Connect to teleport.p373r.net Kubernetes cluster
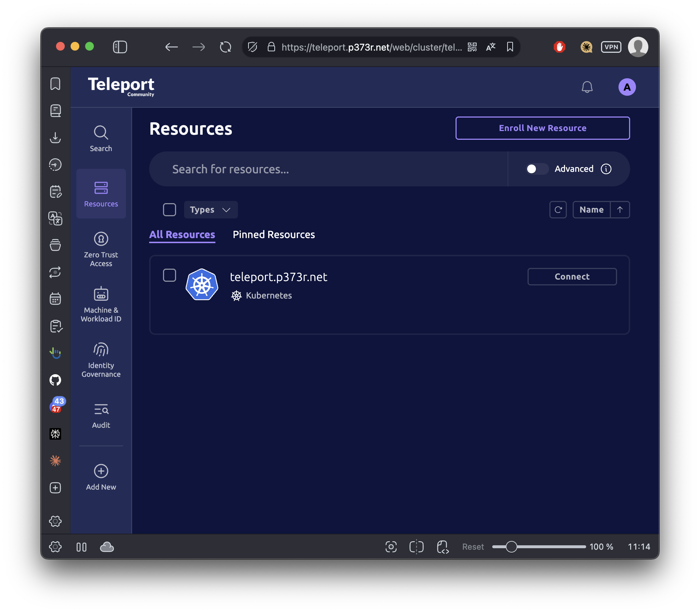Image resolution: width=700 pixels, height=613 pixels. tap(572, 277)
